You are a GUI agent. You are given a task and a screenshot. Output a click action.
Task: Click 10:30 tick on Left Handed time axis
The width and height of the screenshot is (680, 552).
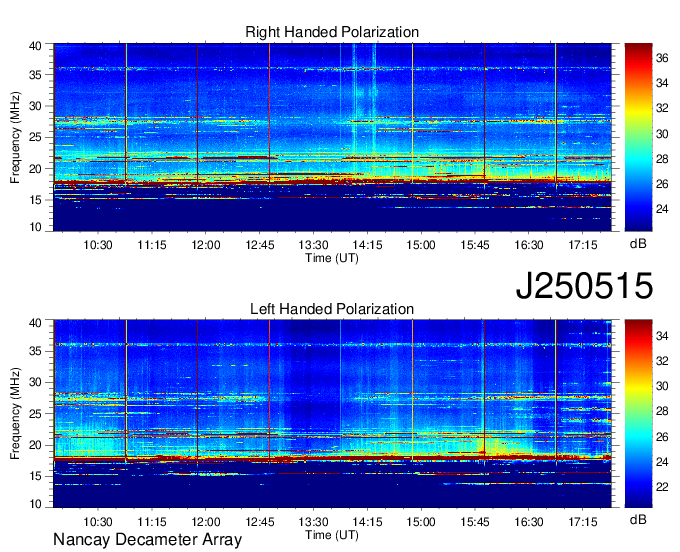coord(98,522)
